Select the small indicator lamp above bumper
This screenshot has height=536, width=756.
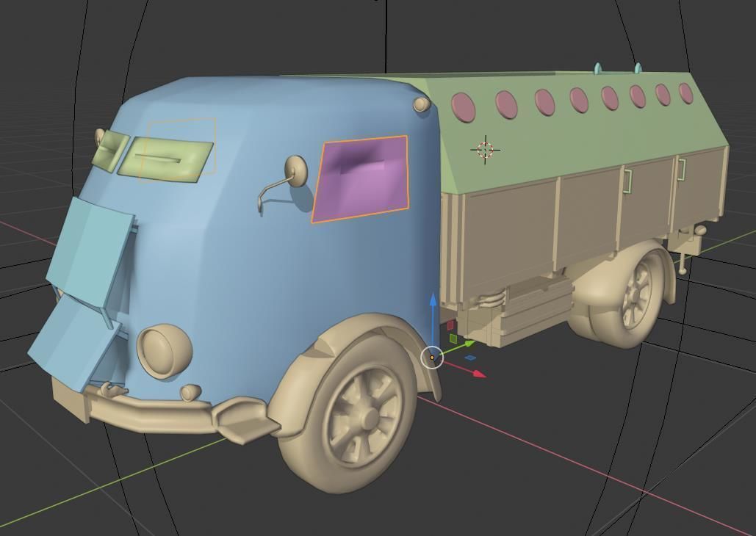(x=190, y=393)
